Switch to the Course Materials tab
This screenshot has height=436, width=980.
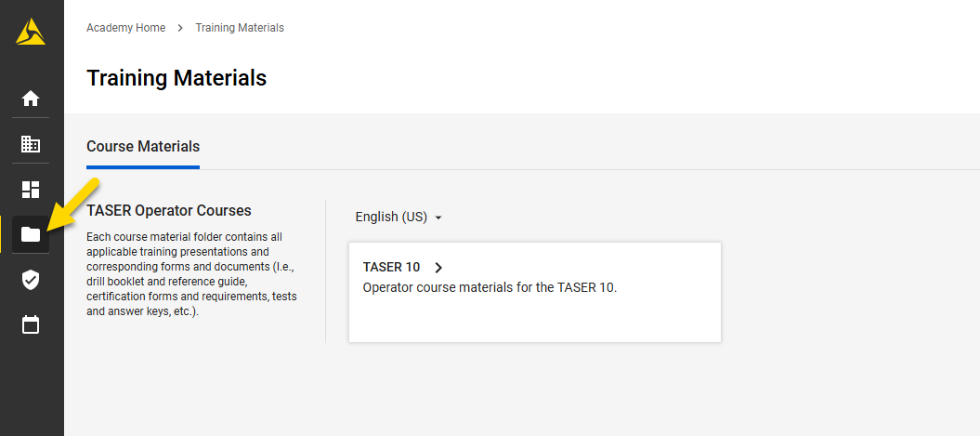143,147
